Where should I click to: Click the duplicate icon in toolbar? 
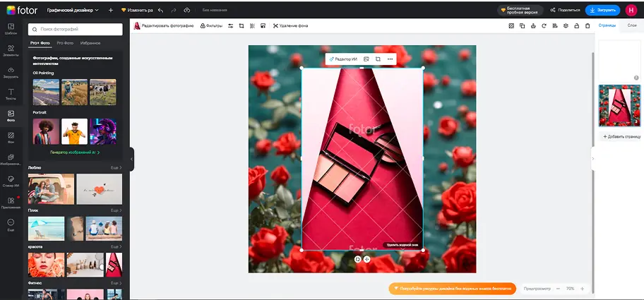[x=522, y=26]
